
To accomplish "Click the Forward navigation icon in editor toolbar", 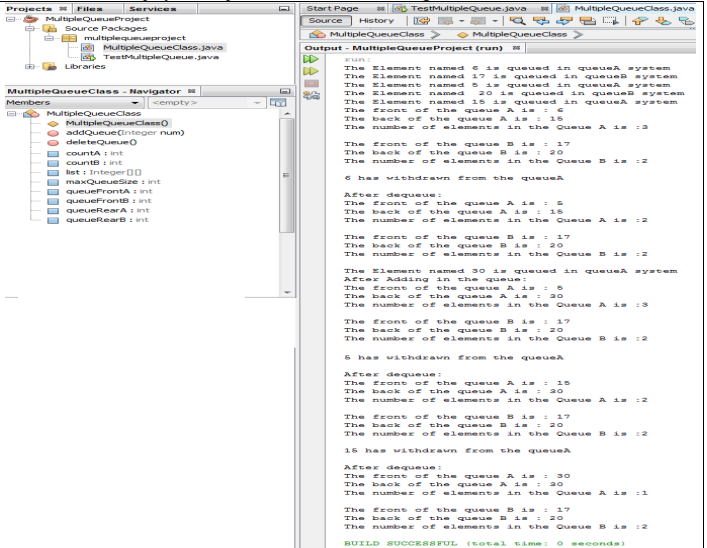I will coord(477,21).
